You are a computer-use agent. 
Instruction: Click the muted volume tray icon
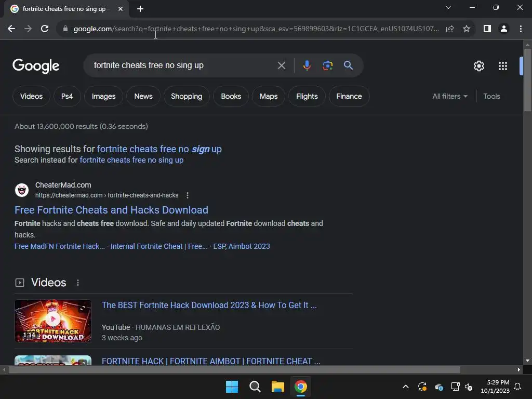tap(469, 387)
